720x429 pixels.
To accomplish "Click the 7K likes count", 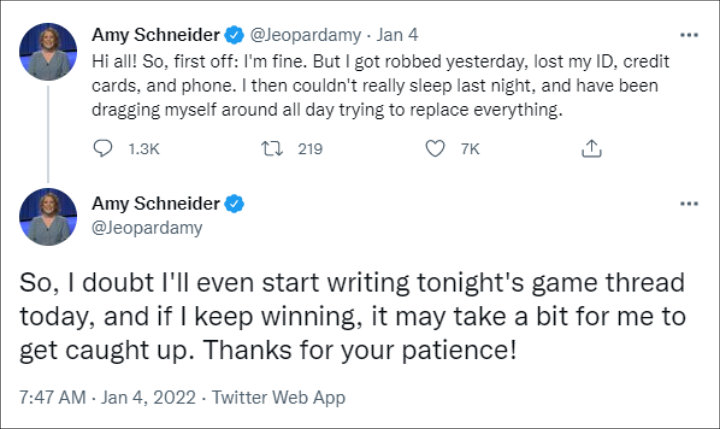I will click(470, 149).
